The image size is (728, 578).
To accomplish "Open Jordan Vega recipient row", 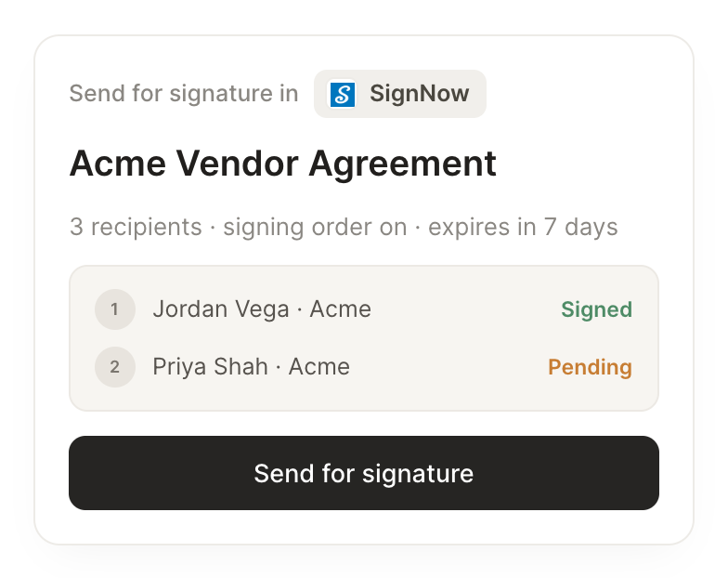I will pyautogui.click(x=364, y=309).
